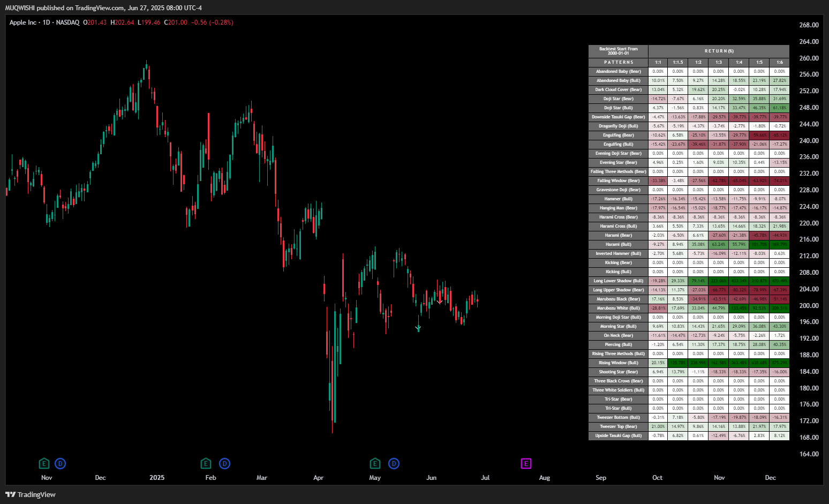Click the dividend D marker near Nov

(61, 464)
